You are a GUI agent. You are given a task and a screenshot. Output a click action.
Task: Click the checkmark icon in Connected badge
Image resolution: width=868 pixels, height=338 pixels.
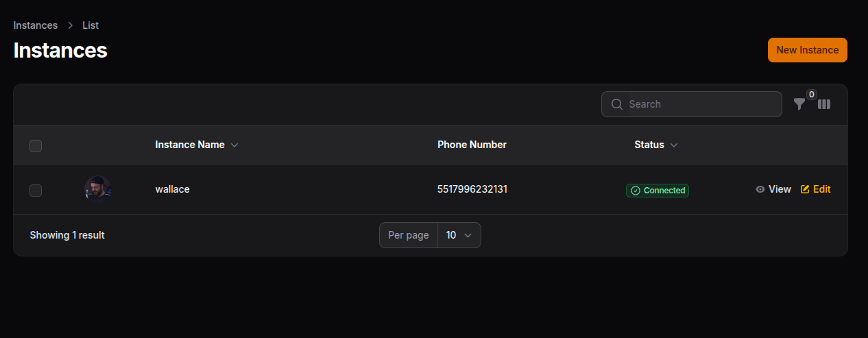pos(635,191)
